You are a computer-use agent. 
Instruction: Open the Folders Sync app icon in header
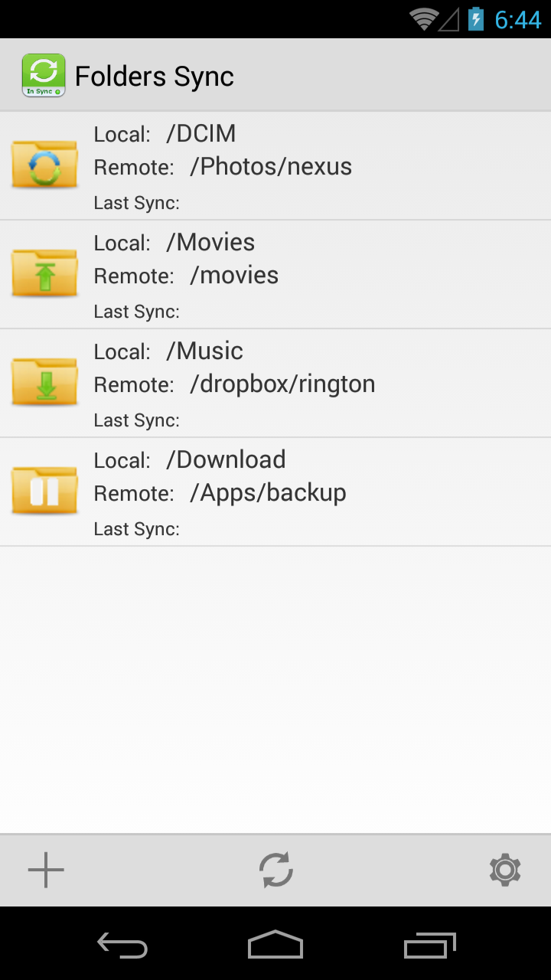[44, 74]
